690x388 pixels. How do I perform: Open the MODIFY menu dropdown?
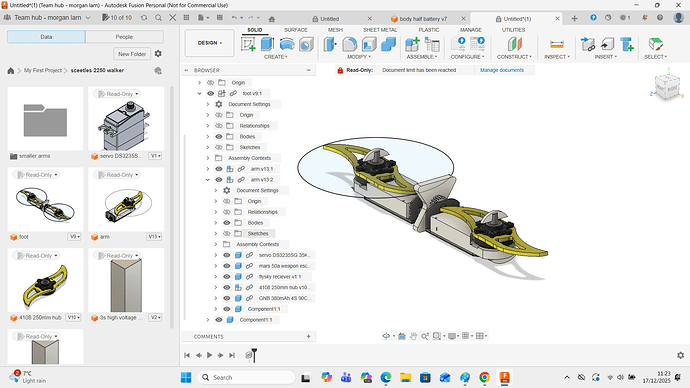pos(359,57)
